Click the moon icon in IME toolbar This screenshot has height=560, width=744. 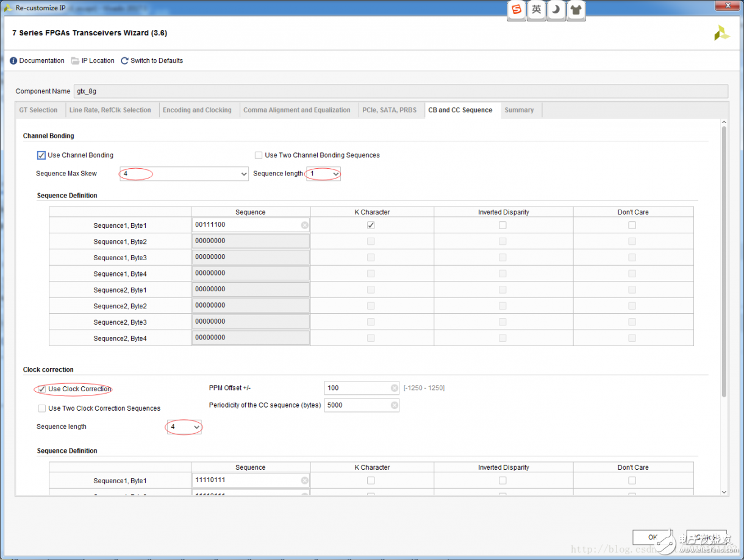(556, 10)
